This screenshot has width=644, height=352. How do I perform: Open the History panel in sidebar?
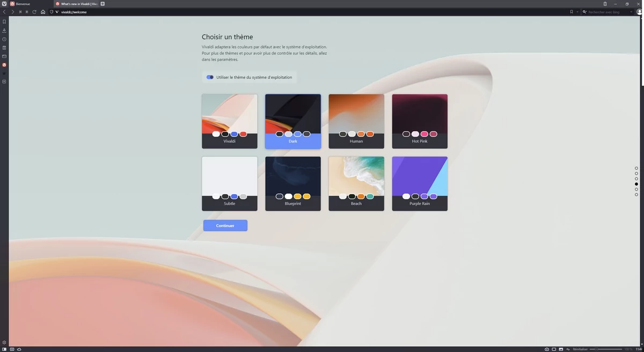[x=4, y=39]
